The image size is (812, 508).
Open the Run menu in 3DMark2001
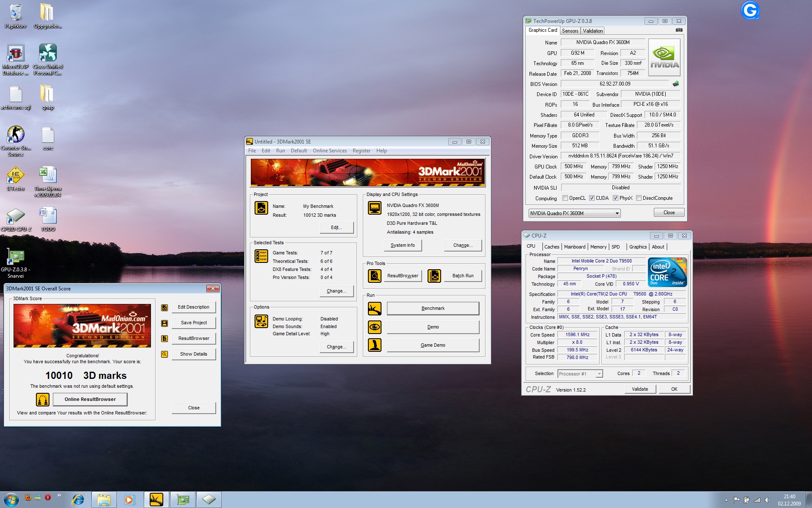tap(280, 151)
